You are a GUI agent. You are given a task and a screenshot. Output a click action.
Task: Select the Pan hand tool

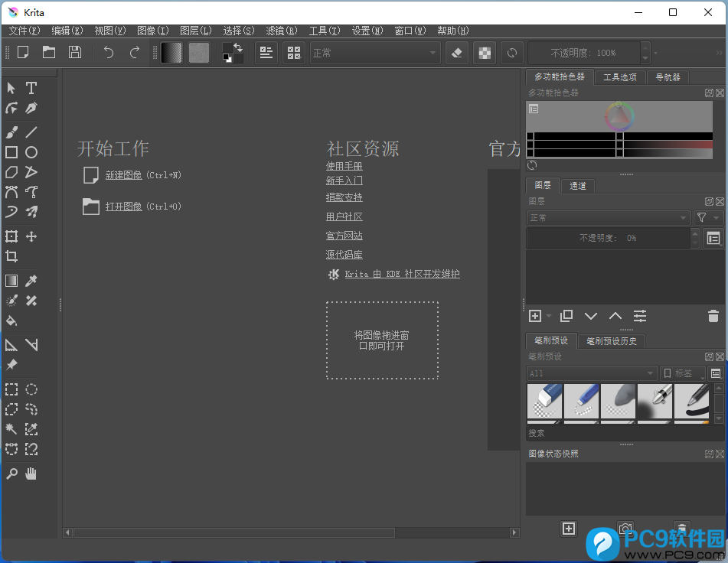[31, 474]
